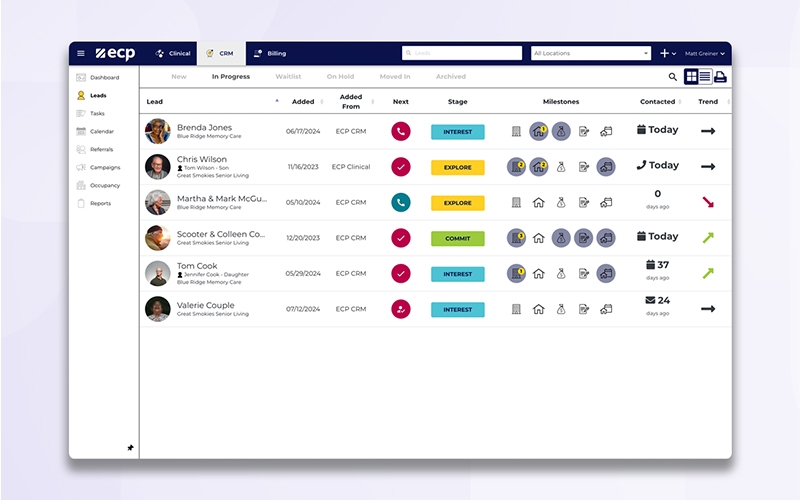The width and height of the screenshot is (800, 500).
Task: Open the Matt Greiner user menu
Action: pyautogui.click(x=705, y=53)
